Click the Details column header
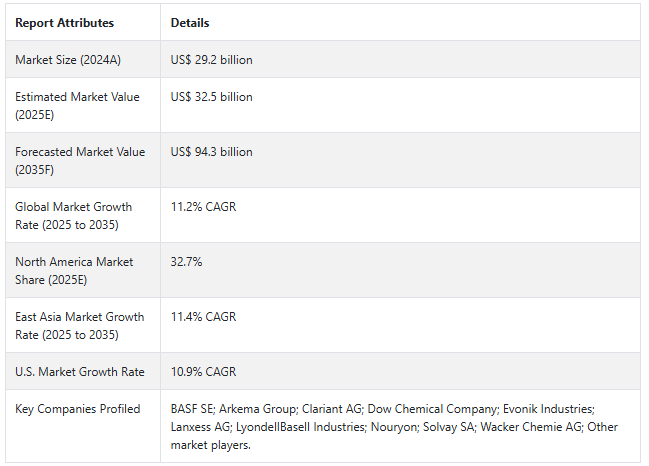 point(190,22)
